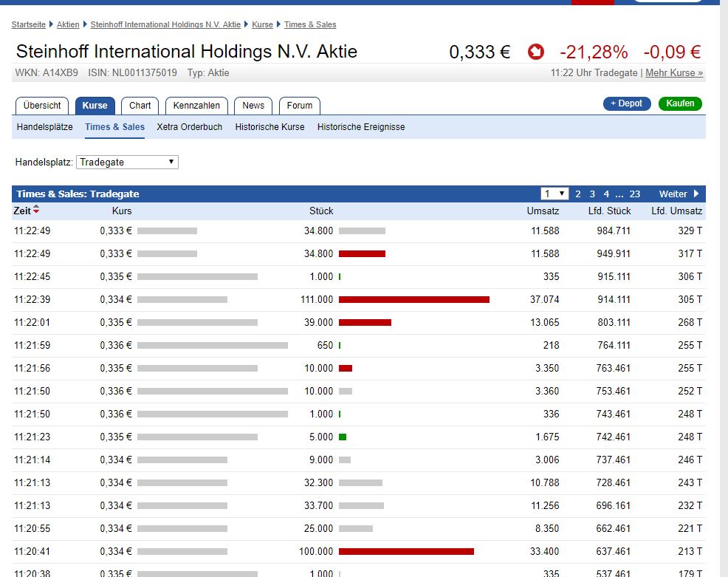Go to page 3 of results
The image size is (728, 577).
pyautogui.click(x=592, y=194)
